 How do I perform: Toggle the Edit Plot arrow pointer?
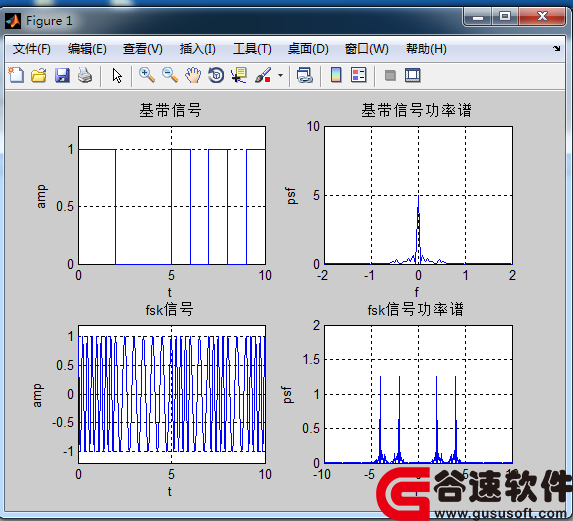click(117, 76)
